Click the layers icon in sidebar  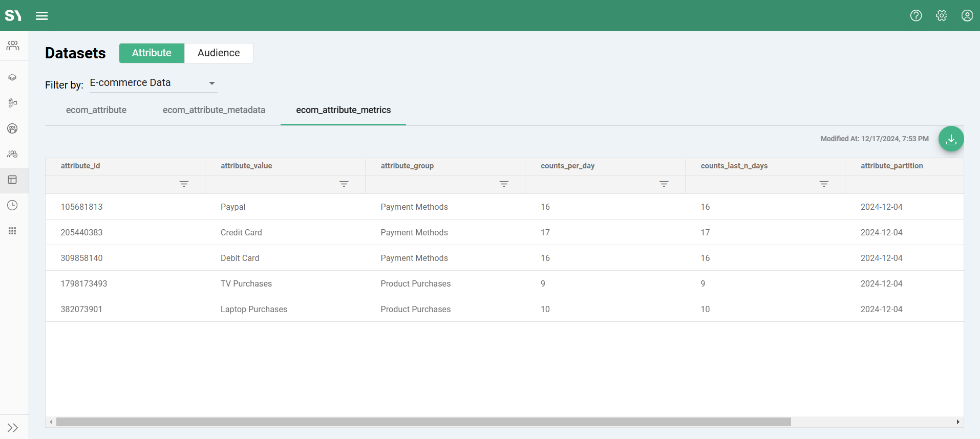tap(13, 77)
